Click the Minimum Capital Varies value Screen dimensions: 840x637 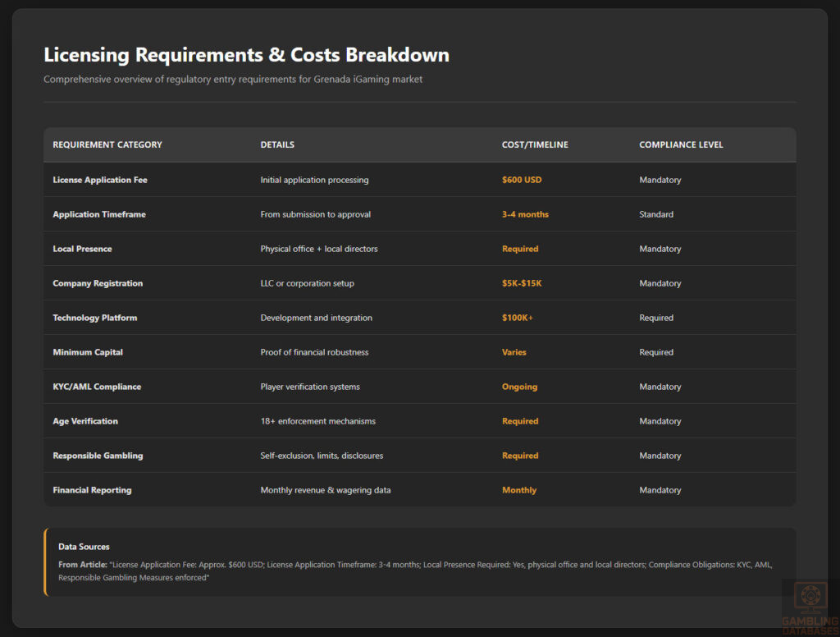tap(514, 352)
